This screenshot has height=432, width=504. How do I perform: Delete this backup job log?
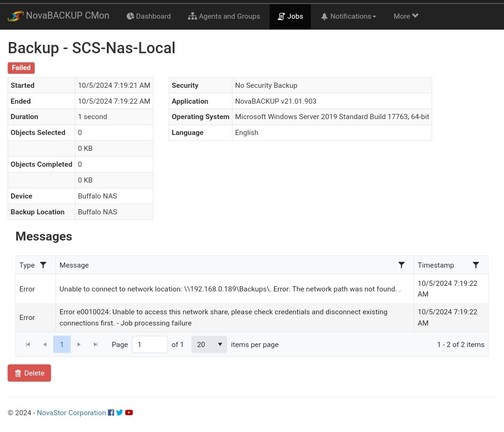(29, 373)
